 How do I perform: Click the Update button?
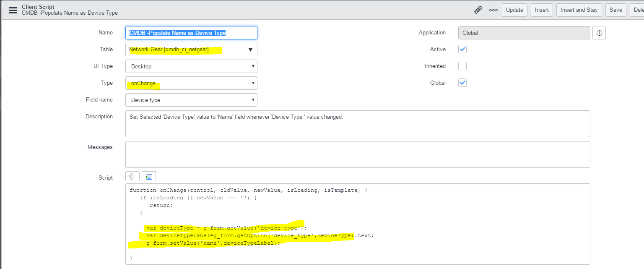click(x=514, y=10)
